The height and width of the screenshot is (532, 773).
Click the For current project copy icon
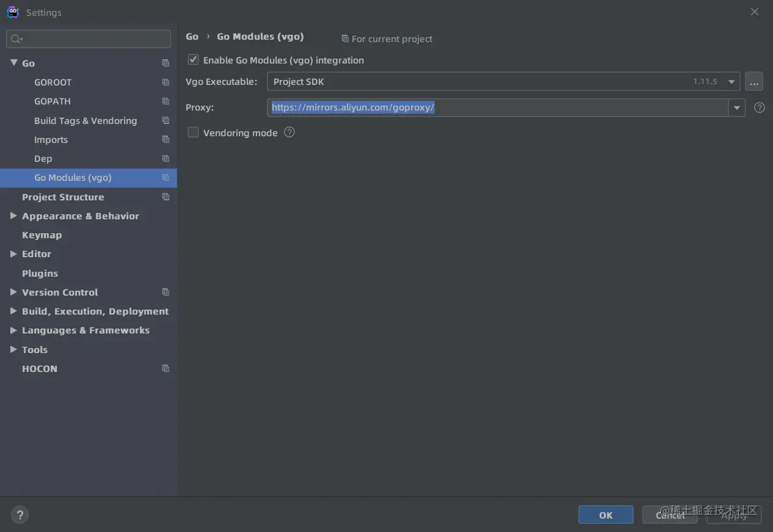pyautogui.click(x=345, y=38)
